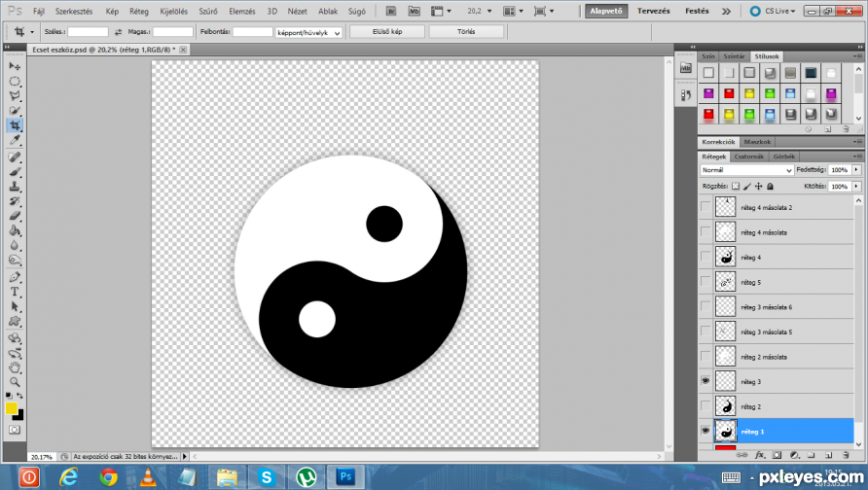Image resolution: width=868 pixels, height=490 pixels.
Task: Click the Törlés button
Action: click(x=466, y=32)
